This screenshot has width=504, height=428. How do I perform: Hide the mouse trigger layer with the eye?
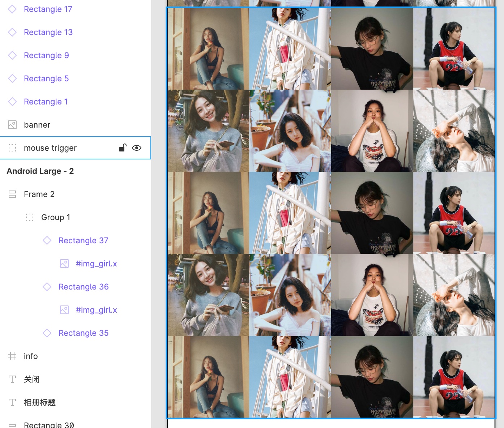tap(137, 148)
